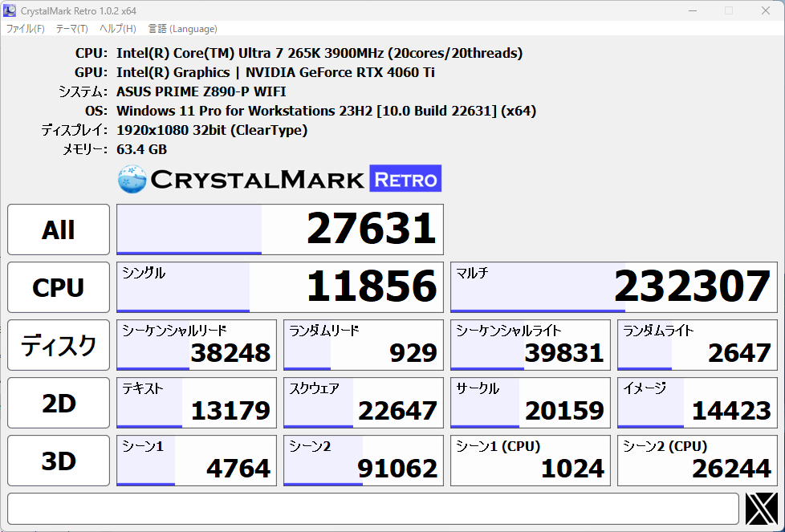This screenshot has height=532, width=785.
Task: Click the シーン2 score 91062
Action: [x=364, y=461]
